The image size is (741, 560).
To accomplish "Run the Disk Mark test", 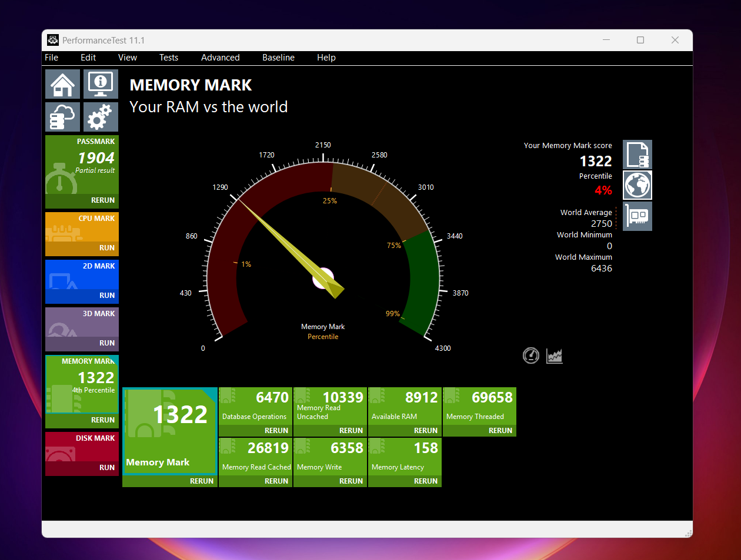I will (106, 468).
